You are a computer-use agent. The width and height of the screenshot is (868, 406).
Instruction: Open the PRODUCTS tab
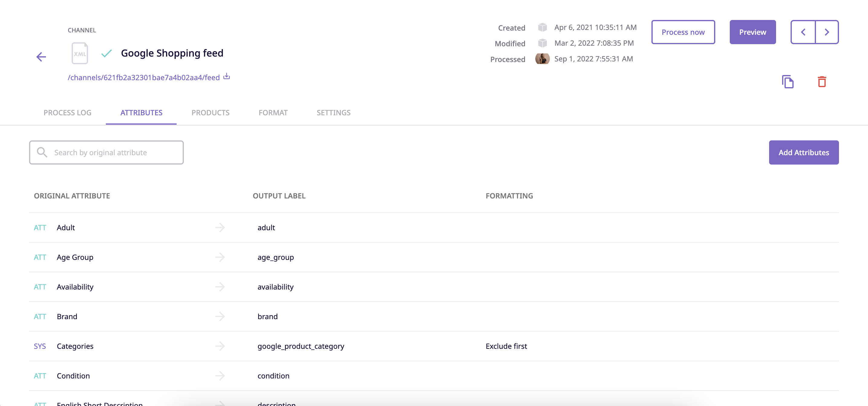[x=210, y=113]
